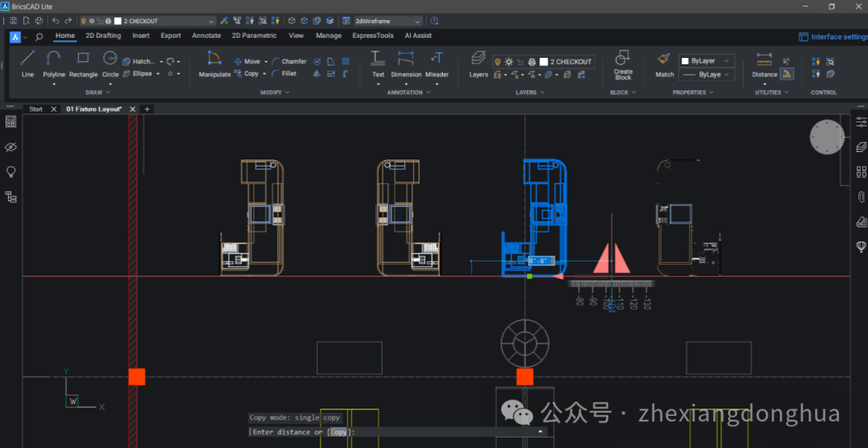Select the Circle tool
The height and width of the screenshot is (448, 868).
point(110,63)
